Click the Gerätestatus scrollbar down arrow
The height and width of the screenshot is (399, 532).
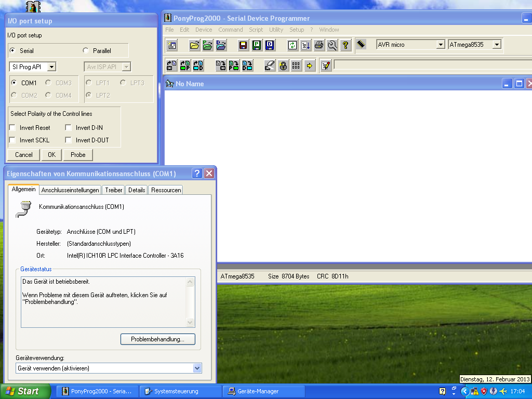[x=190, y=322]
